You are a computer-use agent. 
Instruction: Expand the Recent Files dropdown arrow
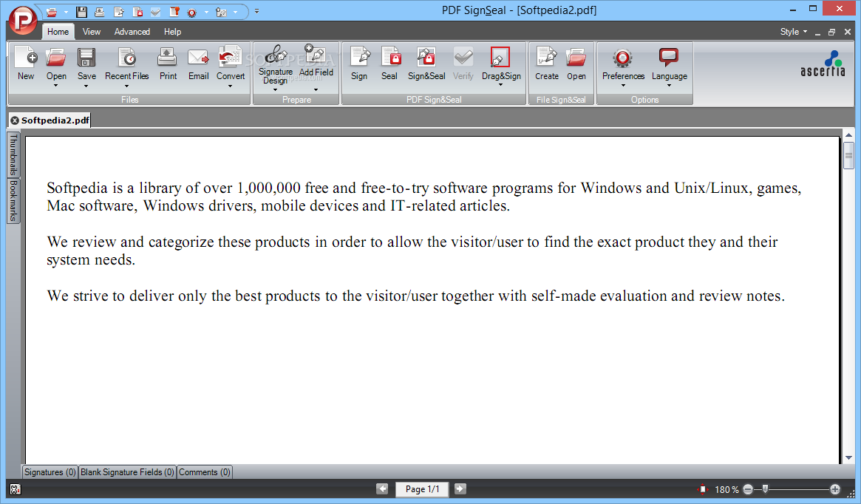click(x=126, y=86)
